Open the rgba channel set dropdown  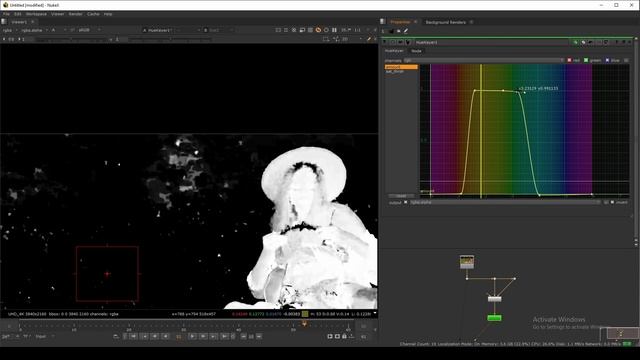[x=10, y=30]
